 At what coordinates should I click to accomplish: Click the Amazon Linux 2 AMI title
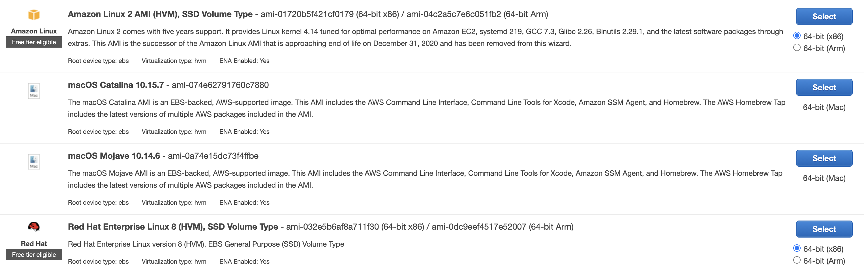[x=160, y=14]
